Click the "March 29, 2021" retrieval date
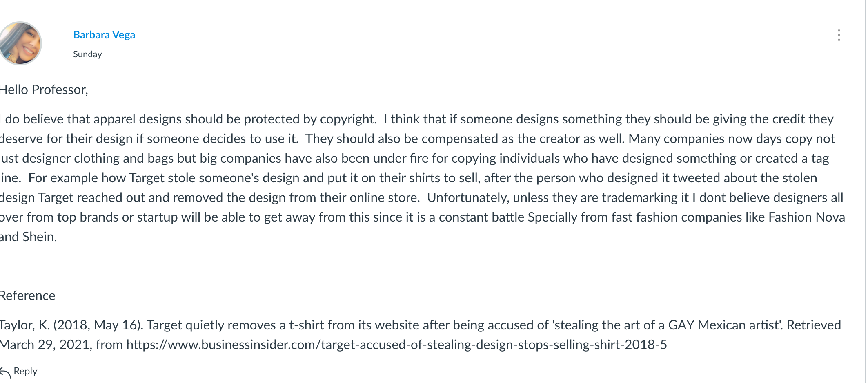Image resolution: width=868 pixels, height=383 pixels. pyautogui.click(x=45, y=345)
